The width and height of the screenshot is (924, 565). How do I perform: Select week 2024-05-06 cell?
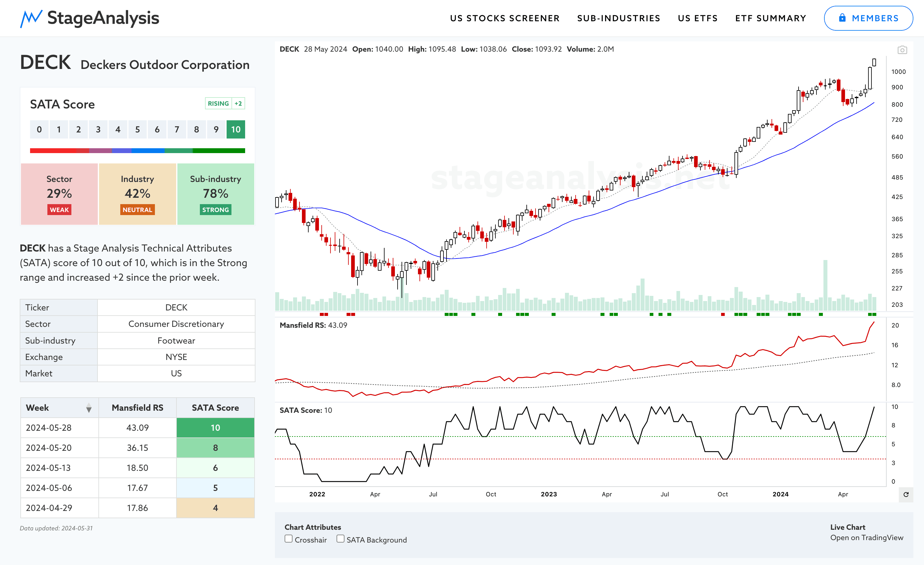(59, 488)
